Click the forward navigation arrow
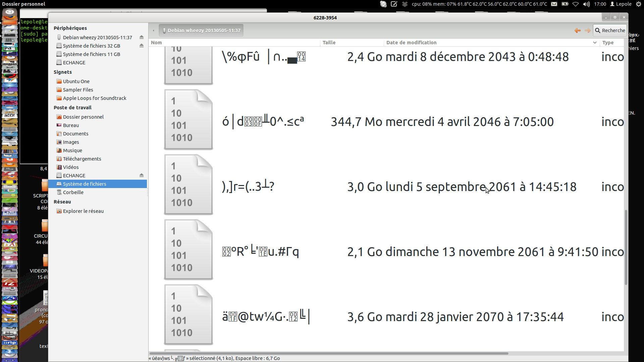Viewport: 644px width, 362px height. (x=587, y=31)
